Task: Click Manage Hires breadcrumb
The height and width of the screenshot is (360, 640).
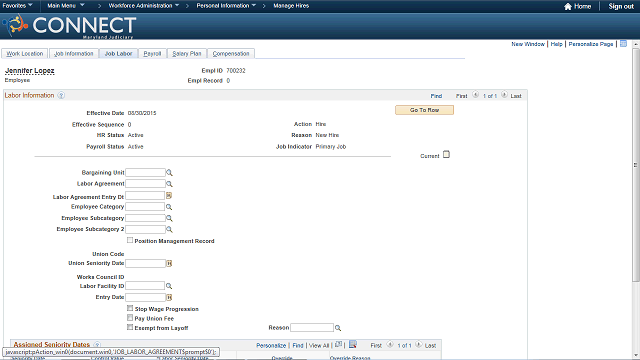Action: [291, 6]
